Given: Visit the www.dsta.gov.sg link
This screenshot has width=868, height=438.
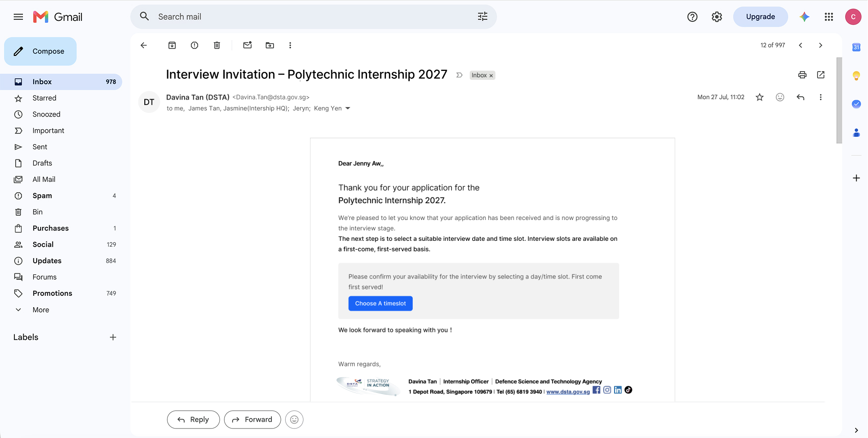Looking at the screenshot, I should [x=568, y=392].
